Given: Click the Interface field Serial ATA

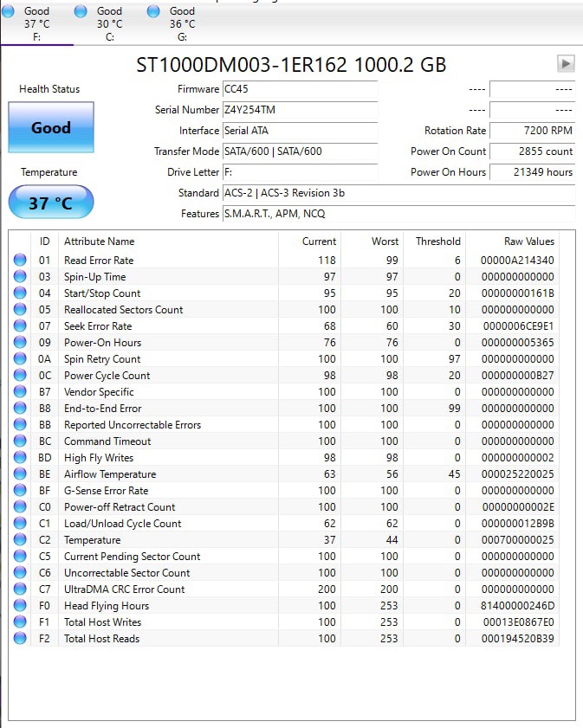Looking at the screenshot, I should [x=300, y=131].
